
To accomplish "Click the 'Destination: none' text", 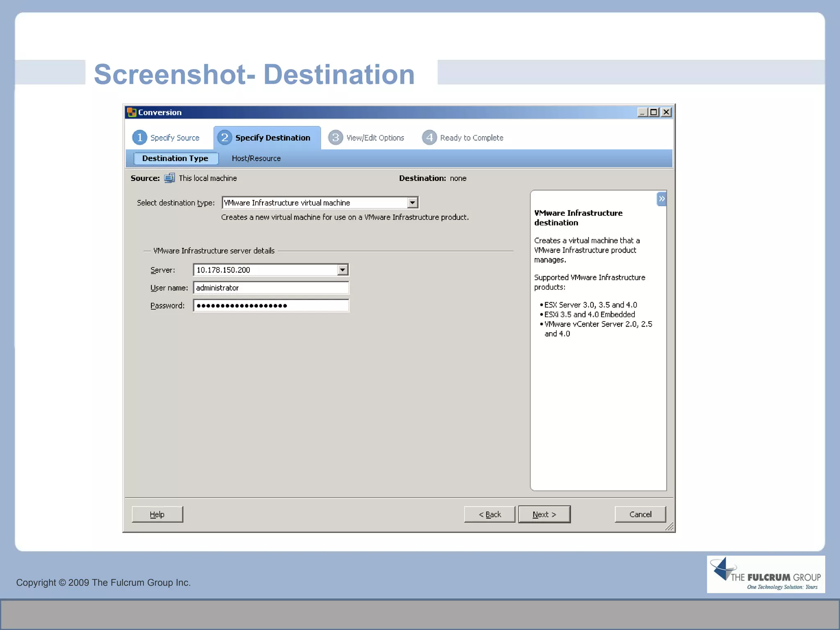I will (433, 178).
